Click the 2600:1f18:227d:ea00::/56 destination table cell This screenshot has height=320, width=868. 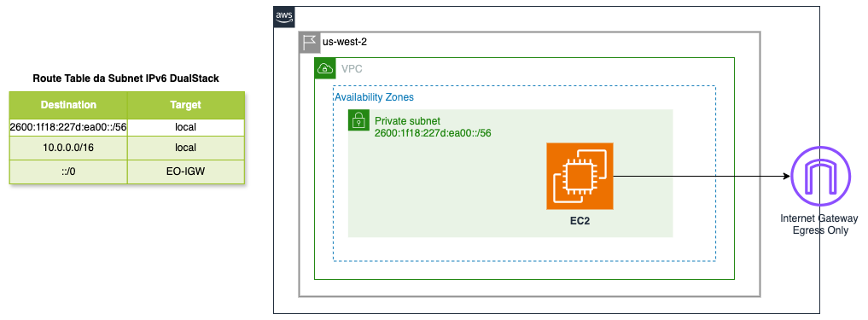click(x=68, y=127)
